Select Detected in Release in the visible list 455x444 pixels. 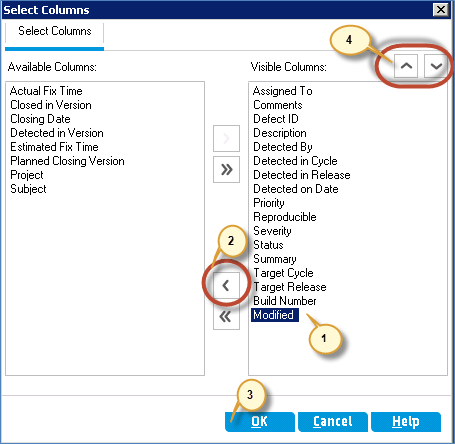point(302,175)
